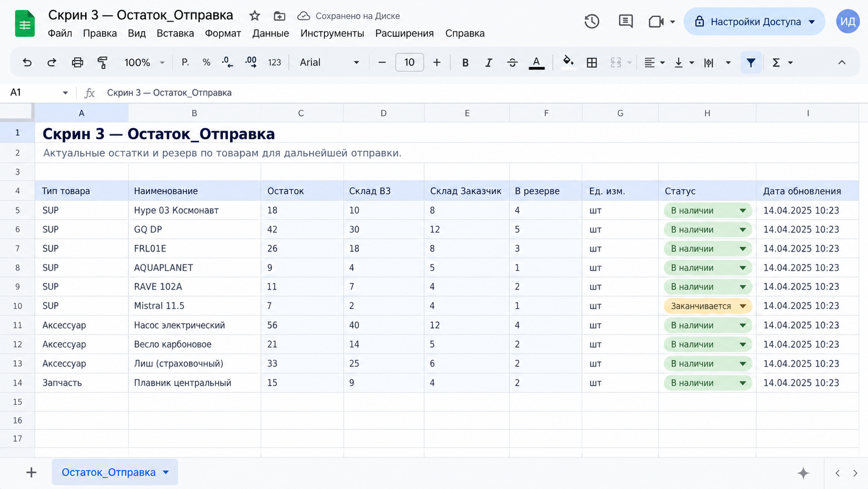868x489 pixels.
Task: Click the Redo arrow icon
Action: pyautogui.click(x=51, y=62)
